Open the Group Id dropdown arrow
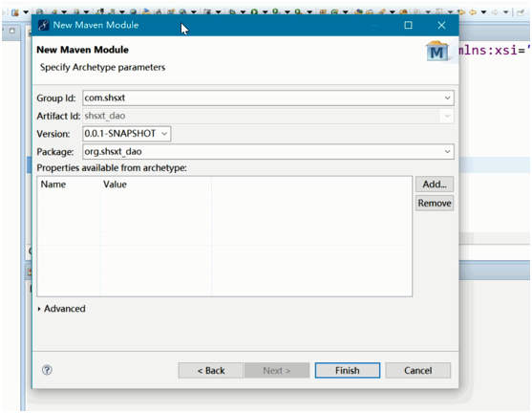The image size is (532, 413). point(447,98)
